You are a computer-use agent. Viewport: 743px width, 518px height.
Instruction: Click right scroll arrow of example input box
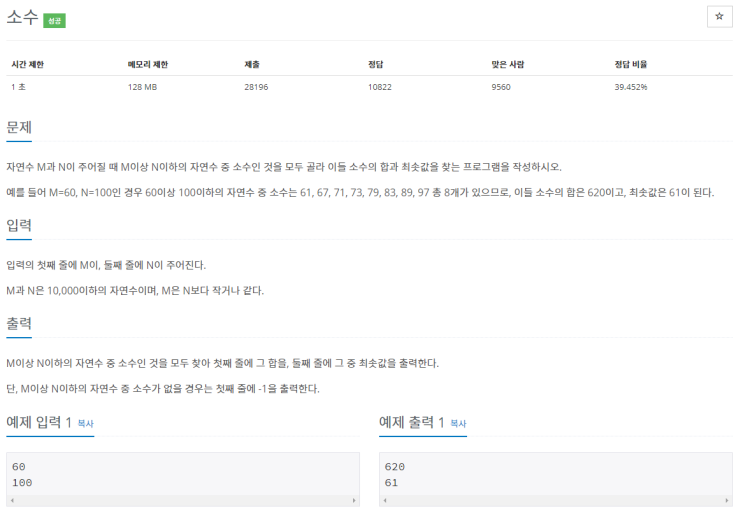click(354, 500)
